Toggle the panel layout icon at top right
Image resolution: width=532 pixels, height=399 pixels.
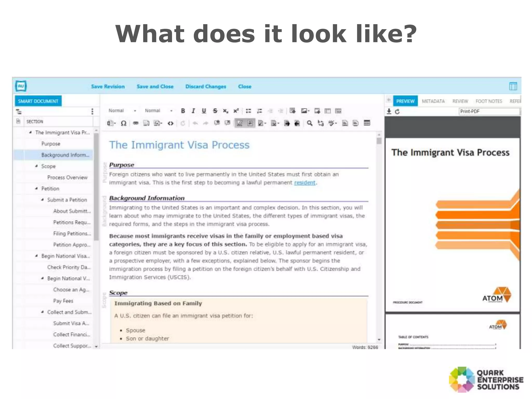tap(513, 86)
